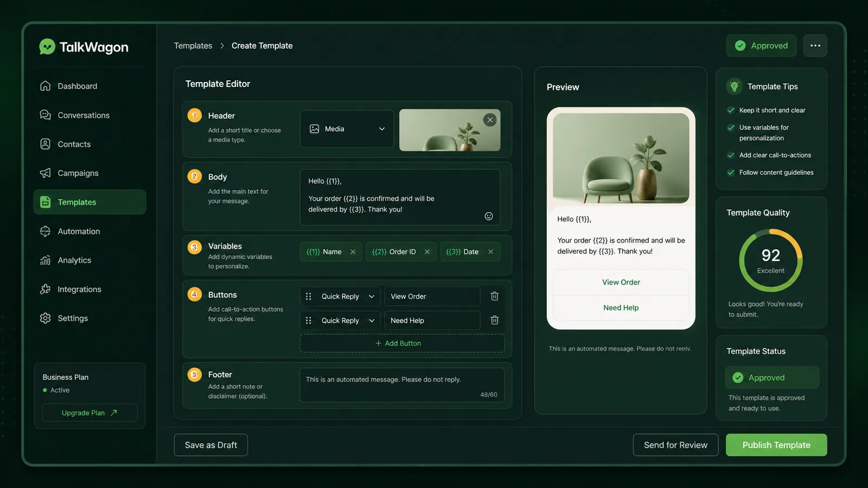Click the Template Tips lightbulb icon
The height and width of the screenshot is (488, 868).
click(x=734, y=86)
